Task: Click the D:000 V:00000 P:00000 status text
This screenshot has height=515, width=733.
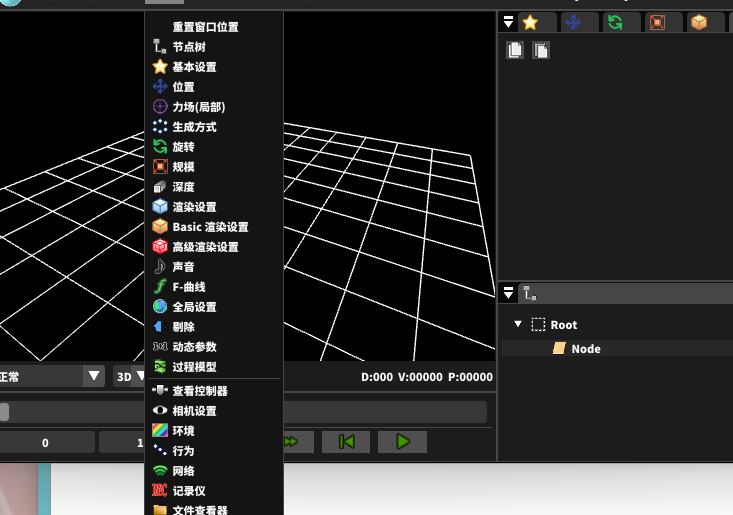Action: (427, 377)
